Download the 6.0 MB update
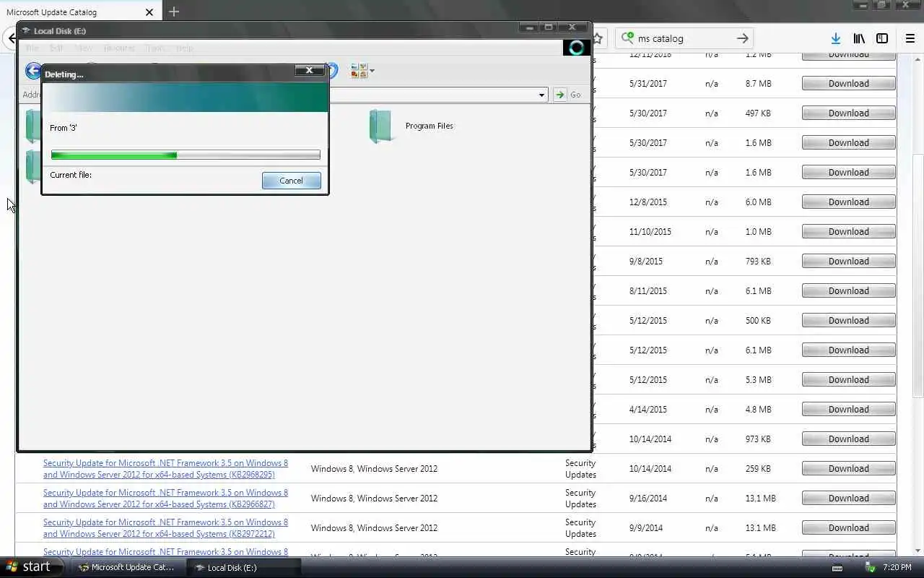924x578 pixels. 848,202
